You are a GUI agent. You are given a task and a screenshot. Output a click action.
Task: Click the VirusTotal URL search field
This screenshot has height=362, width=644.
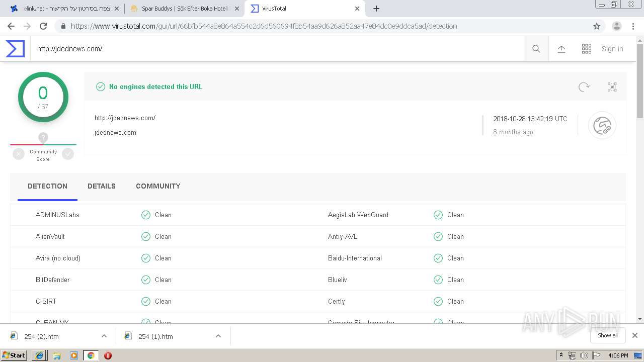(277, 49)
